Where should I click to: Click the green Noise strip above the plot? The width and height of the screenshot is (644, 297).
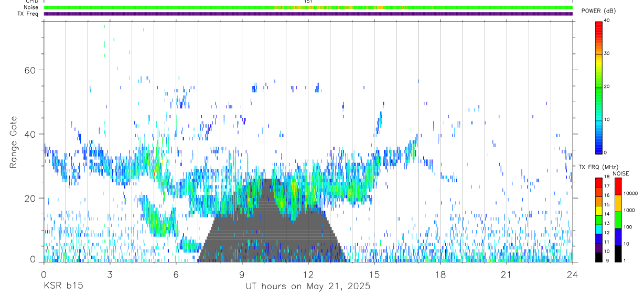[x=308, y=7]
